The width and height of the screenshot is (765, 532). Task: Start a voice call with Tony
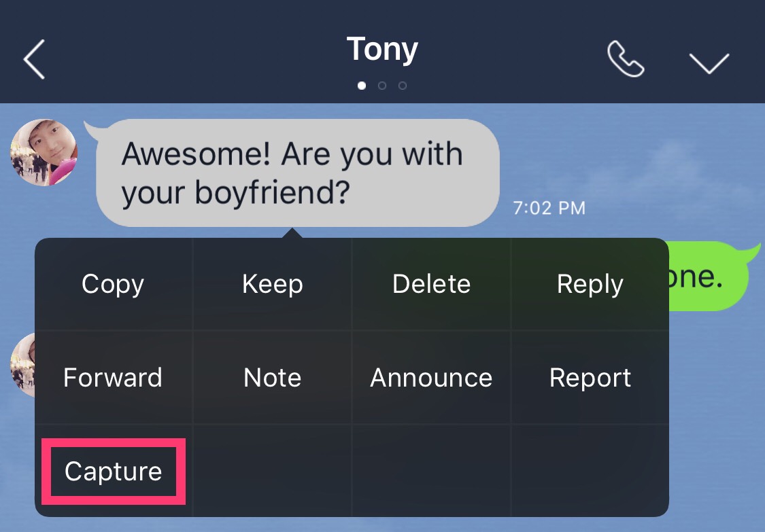[625, 60]
